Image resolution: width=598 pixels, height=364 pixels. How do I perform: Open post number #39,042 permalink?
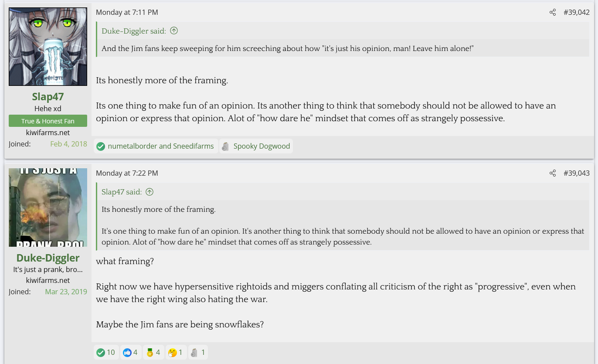pos(576,12)
